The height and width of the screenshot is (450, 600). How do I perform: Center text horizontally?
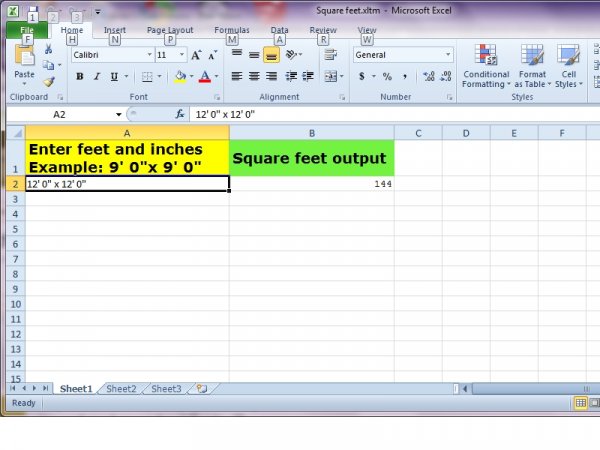click(254, 77)
